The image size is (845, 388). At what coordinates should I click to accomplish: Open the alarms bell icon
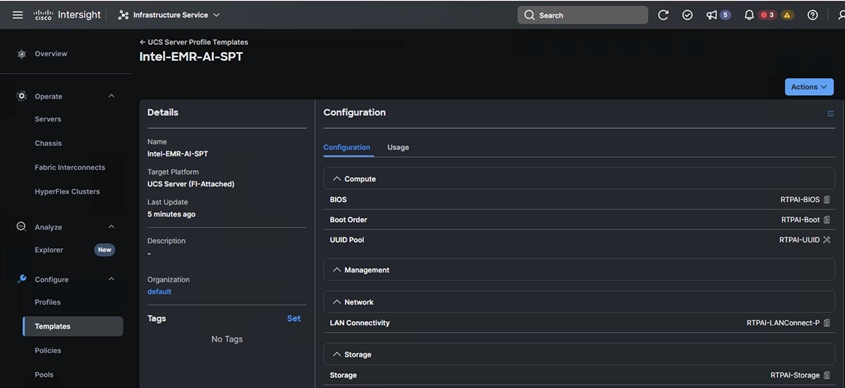[x=749, y=15]
